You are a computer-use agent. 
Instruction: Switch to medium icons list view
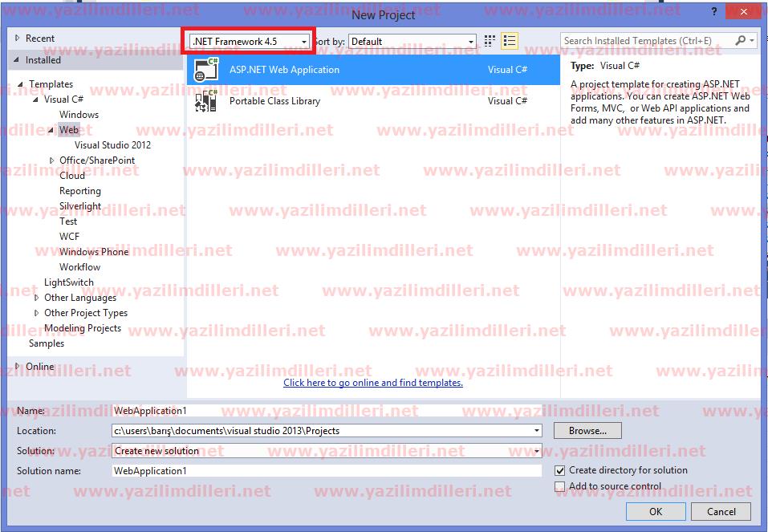[x=510, y=41]
